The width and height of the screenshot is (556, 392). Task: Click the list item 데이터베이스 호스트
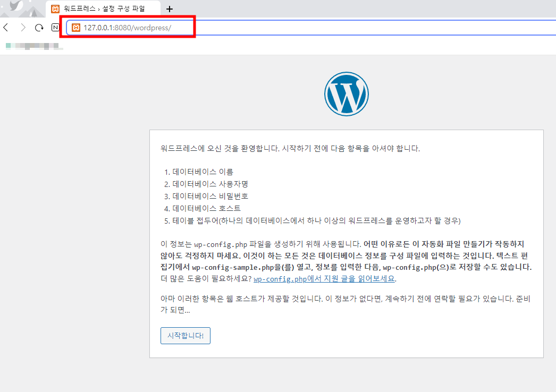(206, 208)
